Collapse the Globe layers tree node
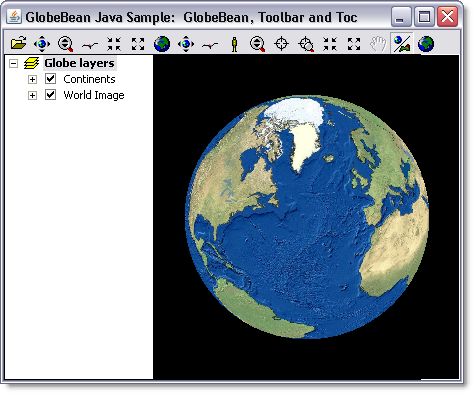 tap(13, 63)
